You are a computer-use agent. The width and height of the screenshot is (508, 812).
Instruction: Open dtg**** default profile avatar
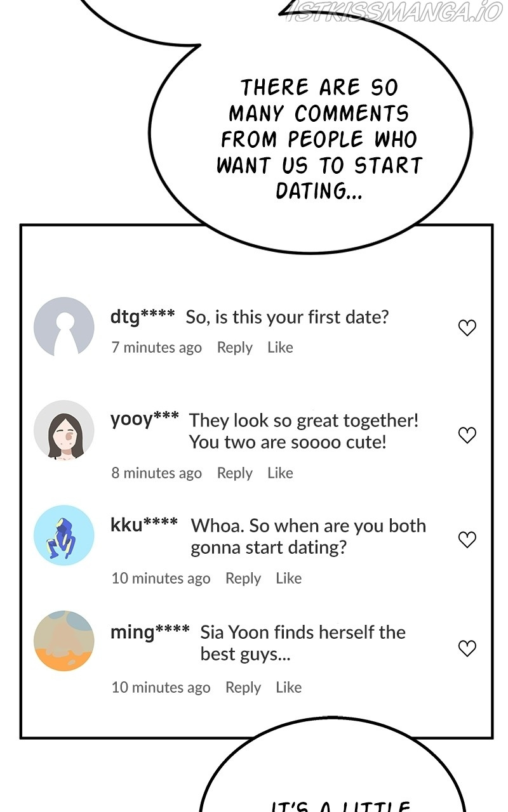click(63, 327)
